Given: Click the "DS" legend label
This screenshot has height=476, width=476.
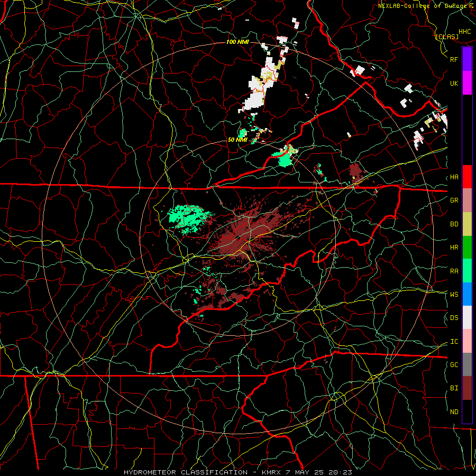Looking at the screenshot, I should (454, 318).
